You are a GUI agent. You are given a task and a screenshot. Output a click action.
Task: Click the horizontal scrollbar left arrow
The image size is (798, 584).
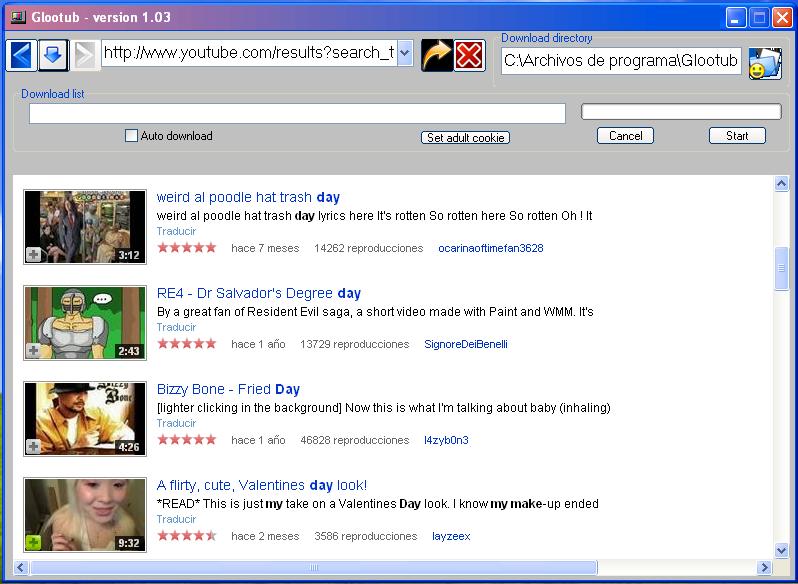[21, 567]
